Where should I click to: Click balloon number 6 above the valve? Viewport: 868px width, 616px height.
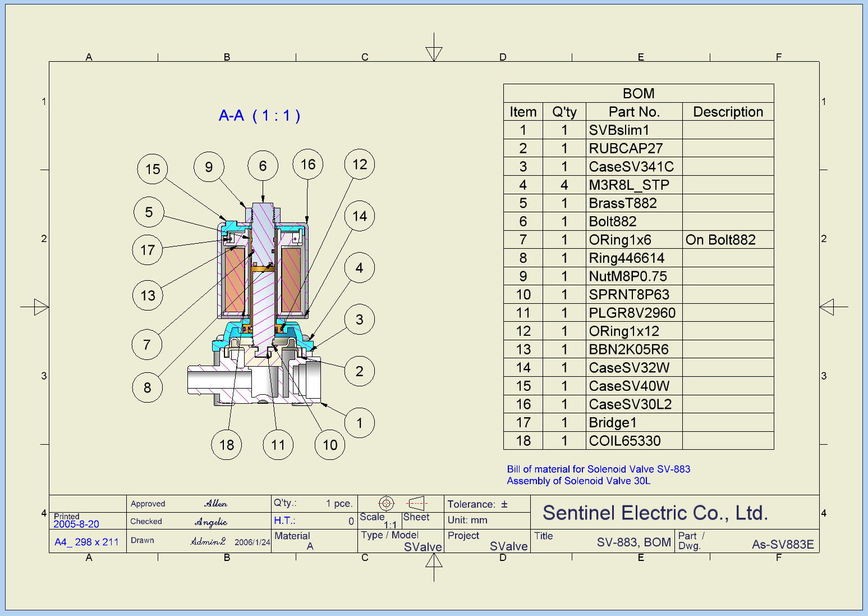coord(263,166)
